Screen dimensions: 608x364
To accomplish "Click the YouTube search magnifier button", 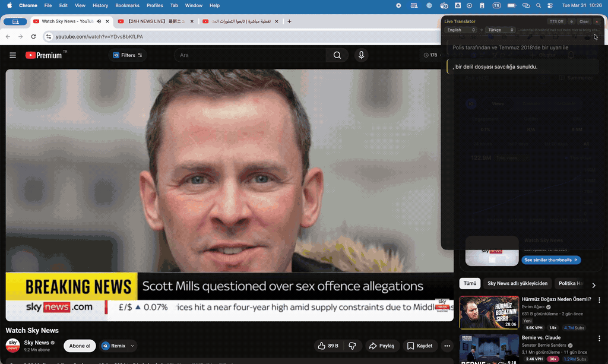I will (337, 55).
